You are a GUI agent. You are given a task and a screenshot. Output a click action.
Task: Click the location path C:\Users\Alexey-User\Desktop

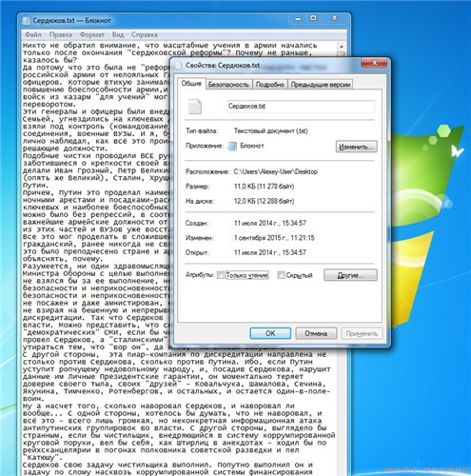(275, 171)
